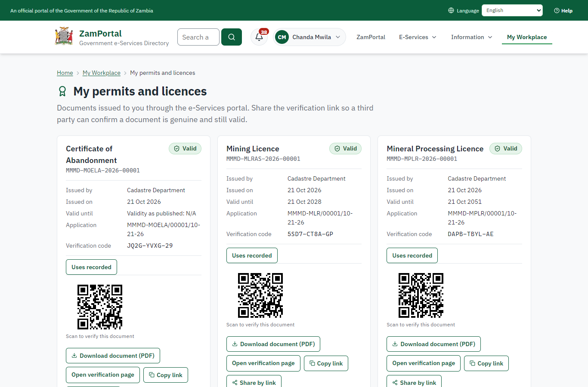
Task: Click the CM avatar circle
Action: (282, 37)
